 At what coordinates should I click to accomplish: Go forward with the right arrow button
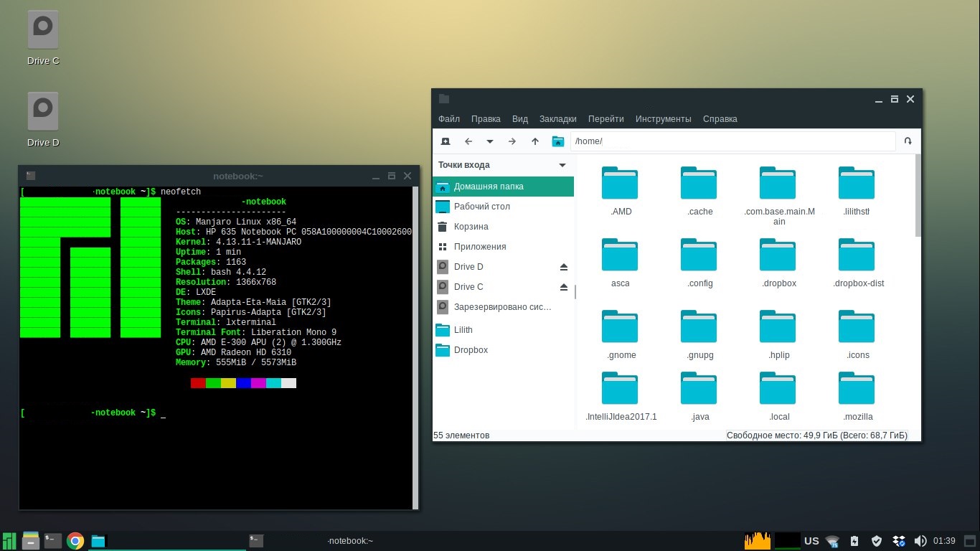pyautogui.click(x=512, y=141)
